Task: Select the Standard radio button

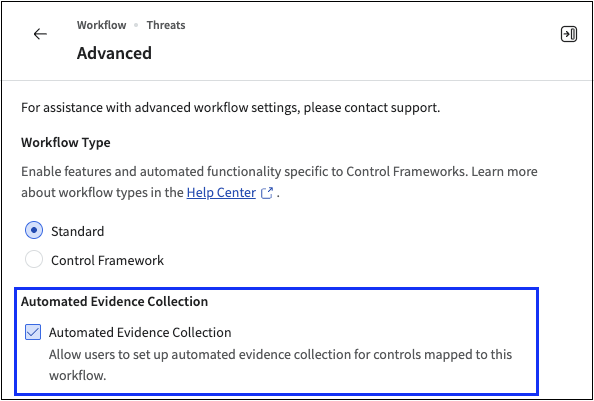Action: tap(34, 231)
